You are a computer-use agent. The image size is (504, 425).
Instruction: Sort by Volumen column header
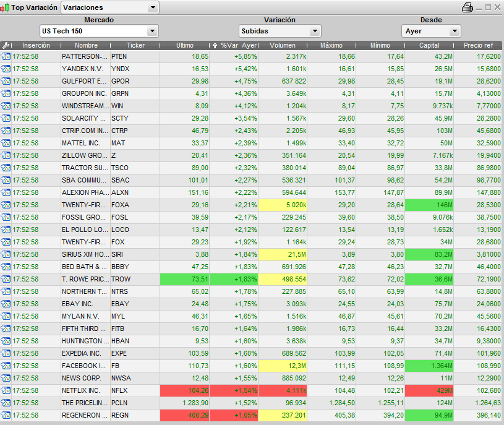click(x=283, y=45)
